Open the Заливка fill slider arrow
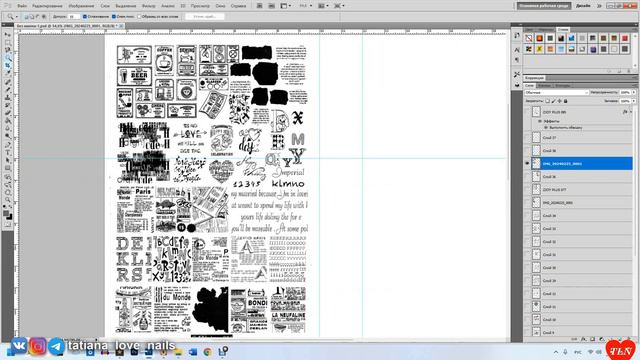This screenshot has height=360, width=640. point(633,101)
